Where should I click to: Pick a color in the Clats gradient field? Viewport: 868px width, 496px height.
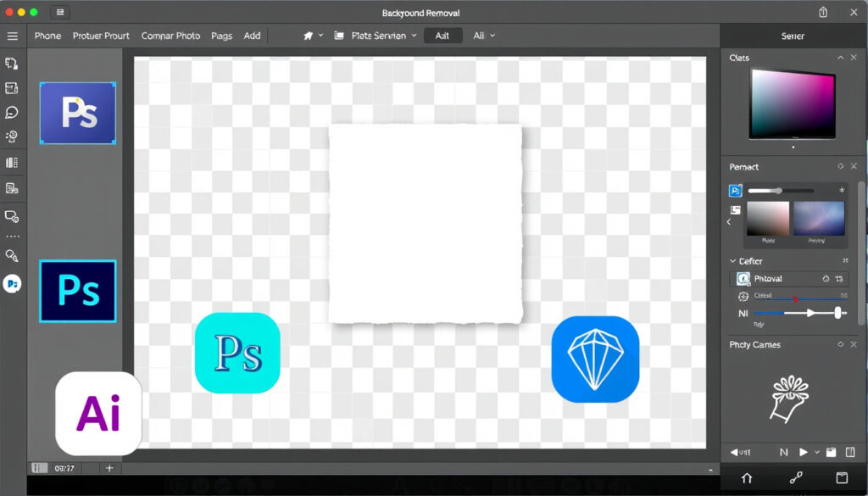point(793,103)
